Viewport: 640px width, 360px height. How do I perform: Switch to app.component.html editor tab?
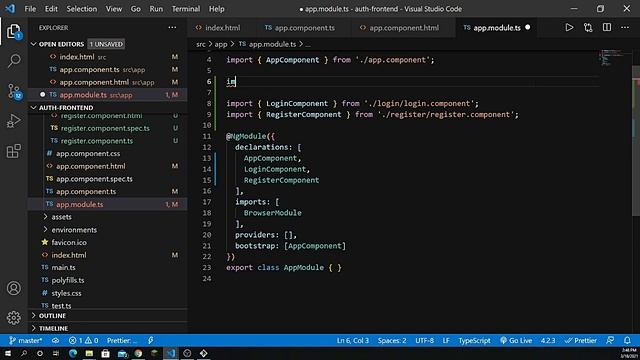pos(404,28)
